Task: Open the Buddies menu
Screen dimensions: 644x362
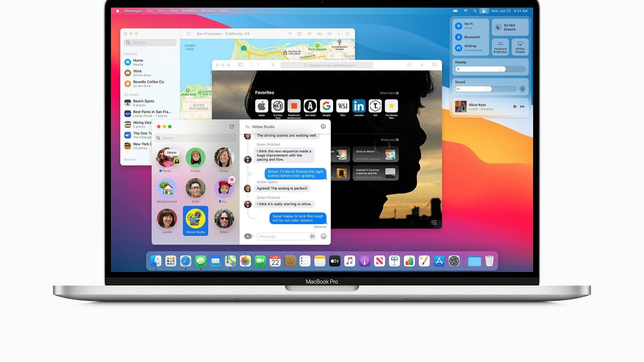Action: pyautogui.click(x=189, y=11)
